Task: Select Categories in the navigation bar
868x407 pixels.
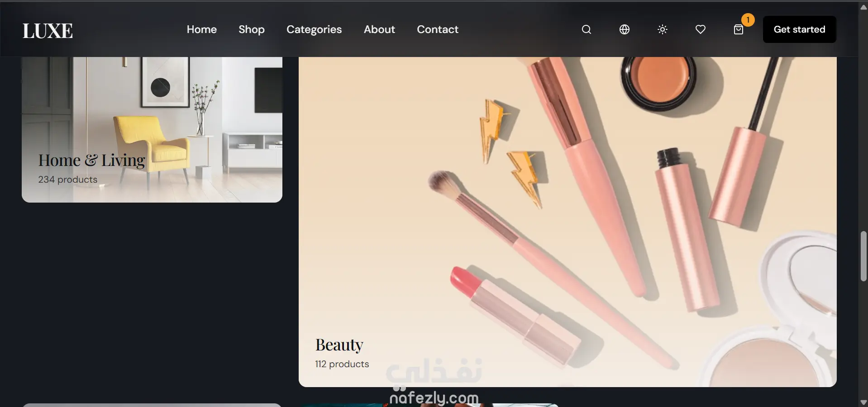Action: [314, 29]
